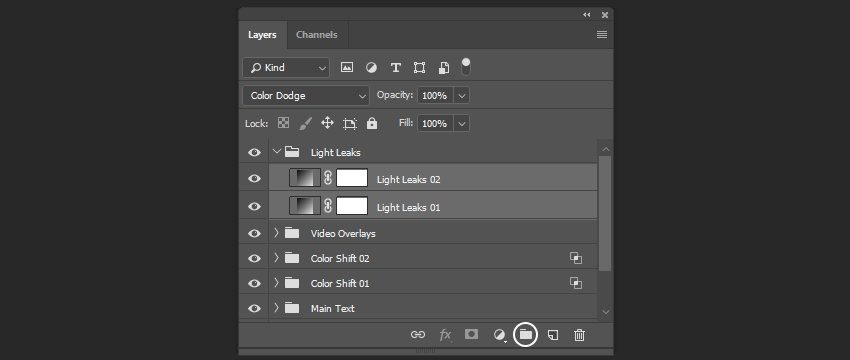
Task: Select Light Leaks 01 gradient thumbnail
Action: point(305,206)
